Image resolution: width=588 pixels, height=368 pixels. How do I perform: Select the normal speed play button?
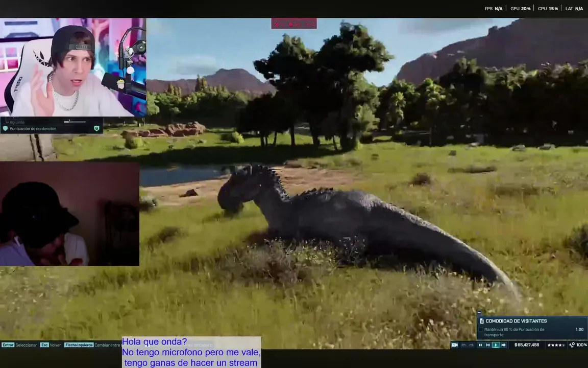click(496, 344)
